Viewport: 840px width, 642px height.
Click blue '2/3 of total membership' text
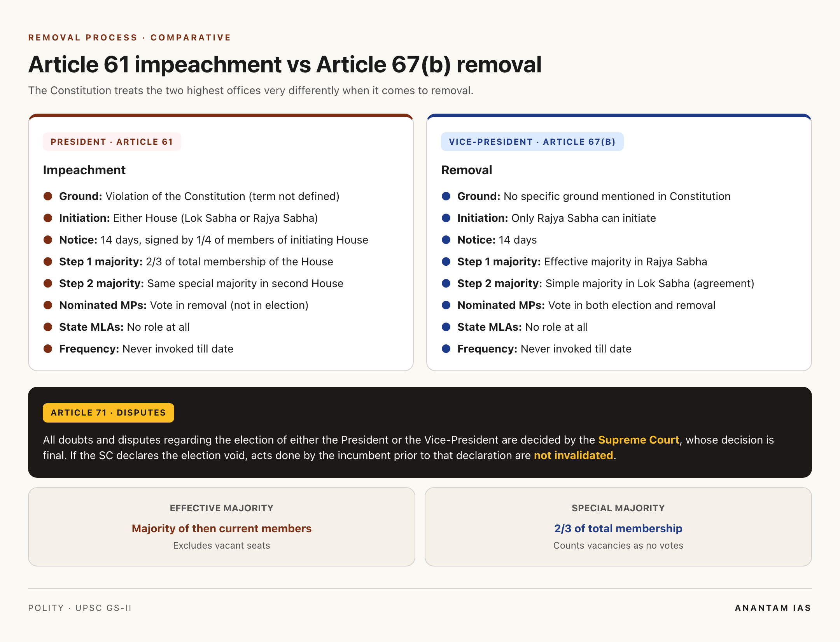tap(618, 529)
